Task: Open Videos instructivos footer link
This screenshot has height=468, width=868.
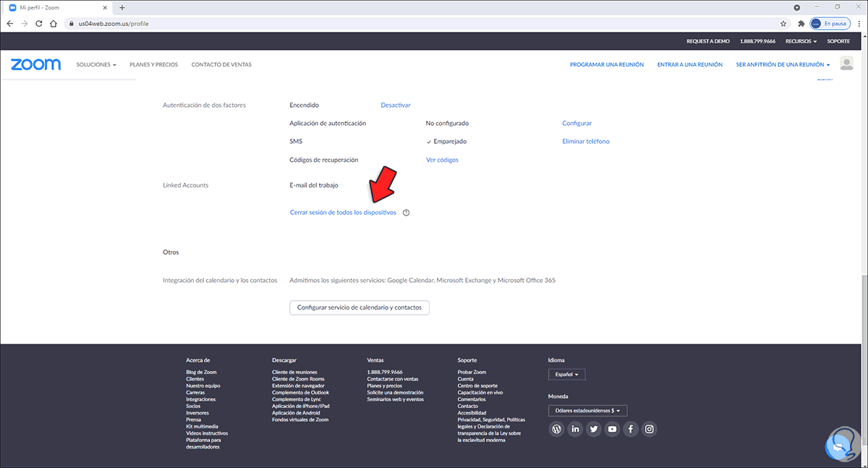Action: point(207,433)
